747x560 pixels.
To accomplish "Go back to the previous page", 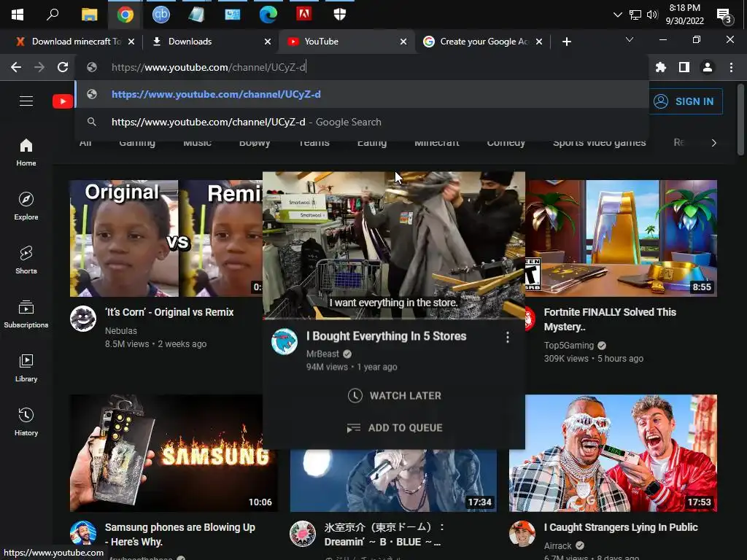I will point(16,67).
